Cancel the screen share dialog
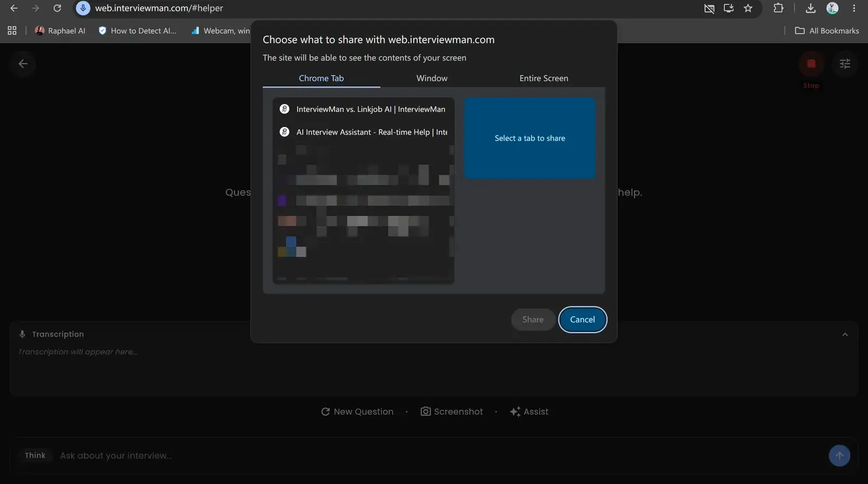868x484 pixels. click(x=582, y=320)
